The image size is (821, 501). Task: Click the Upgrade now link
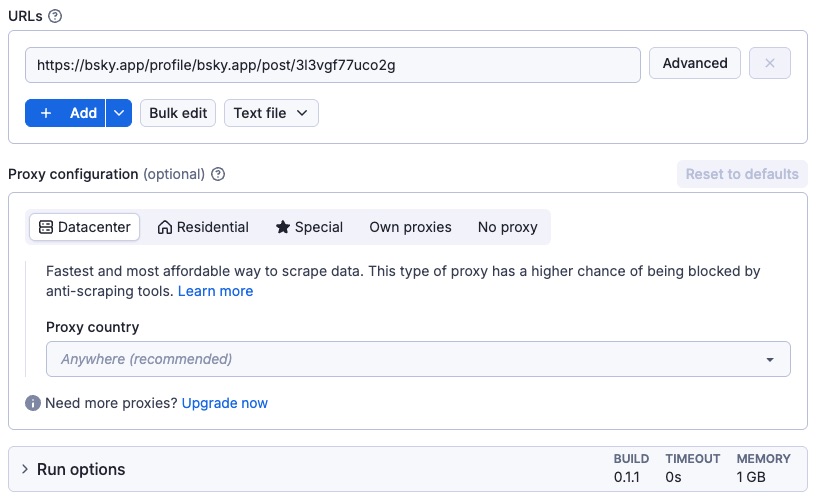click(225, 403)
